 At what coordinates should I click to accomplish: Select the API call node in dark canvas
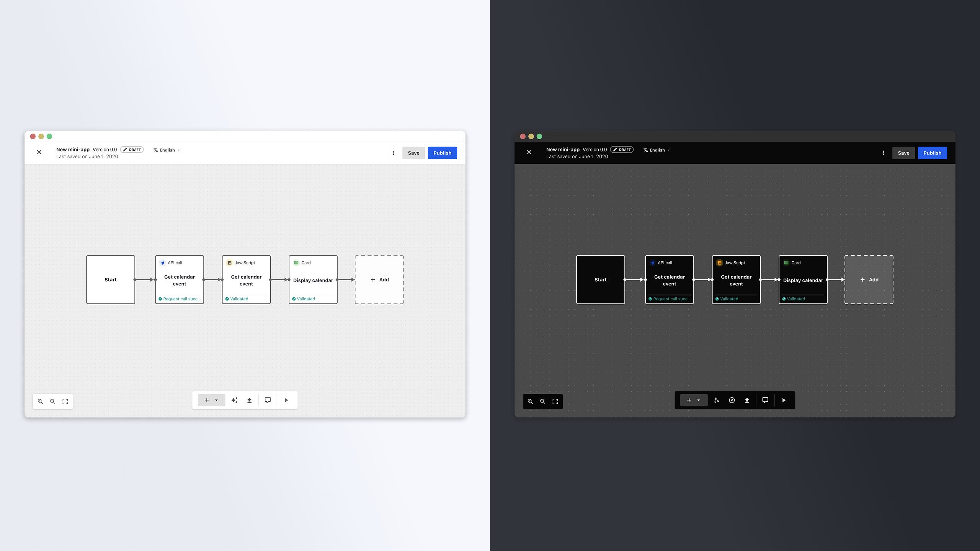(x=669, y=280)
